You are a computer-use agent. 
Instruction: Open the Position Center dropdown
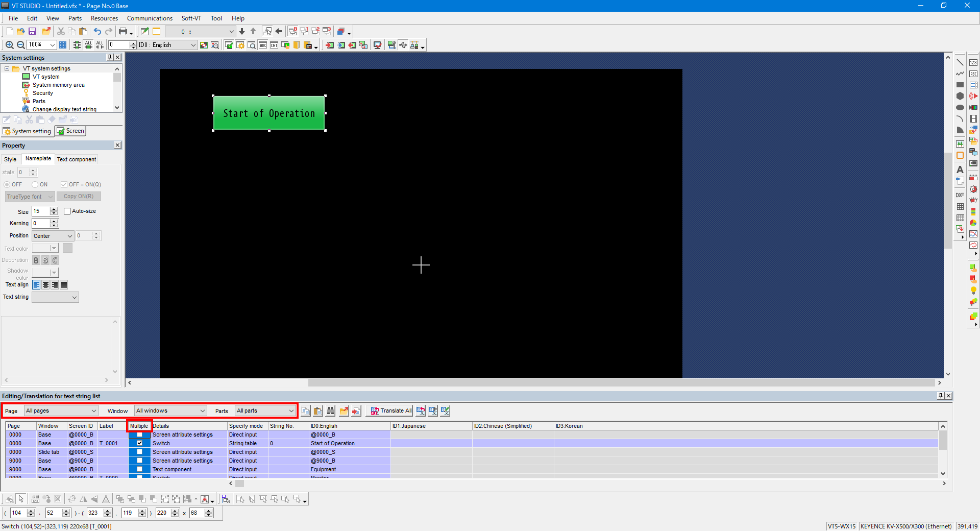click(x=53, y=236)
